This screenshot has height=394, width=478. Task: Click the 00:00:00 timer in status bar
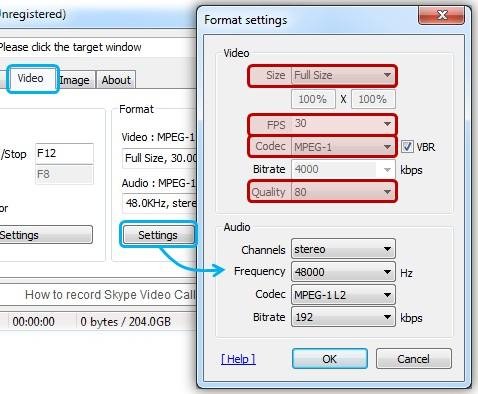pos(34,322)
